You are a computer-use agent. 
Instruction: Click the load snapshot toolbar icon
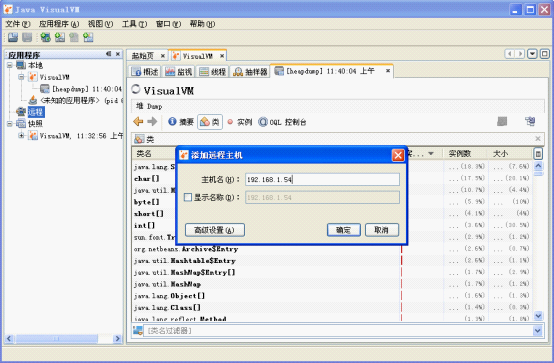(x=13, y=37)
